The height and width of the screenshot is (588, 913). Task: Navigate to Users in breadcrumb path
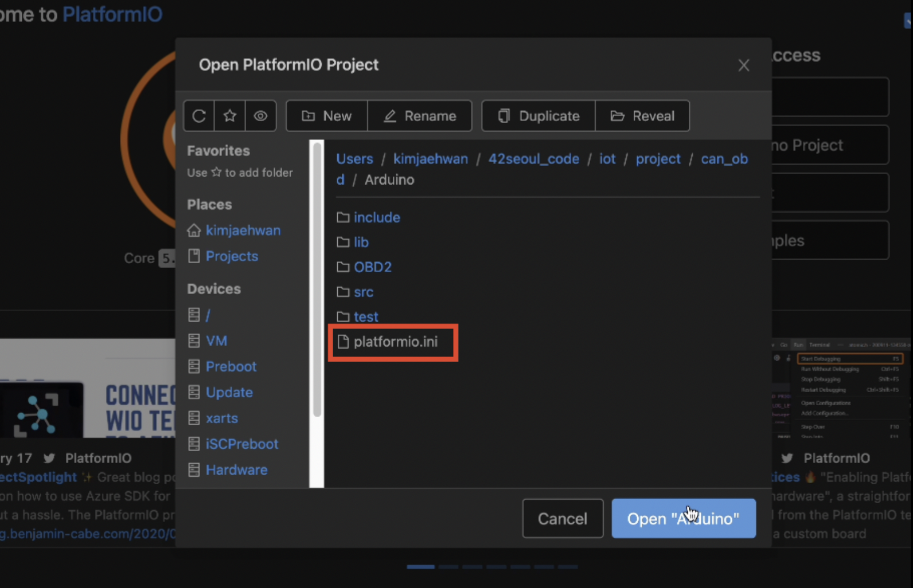[x=354, y=159]
